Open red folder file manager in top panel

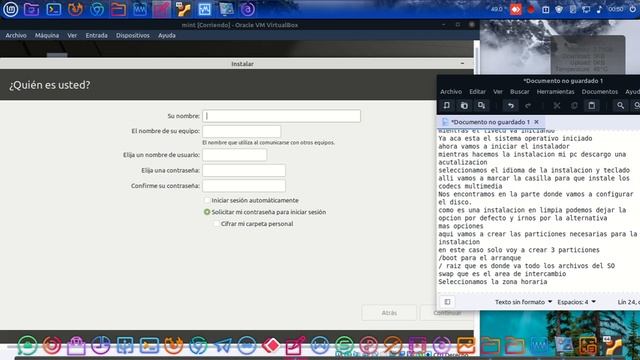pos(118,9)
